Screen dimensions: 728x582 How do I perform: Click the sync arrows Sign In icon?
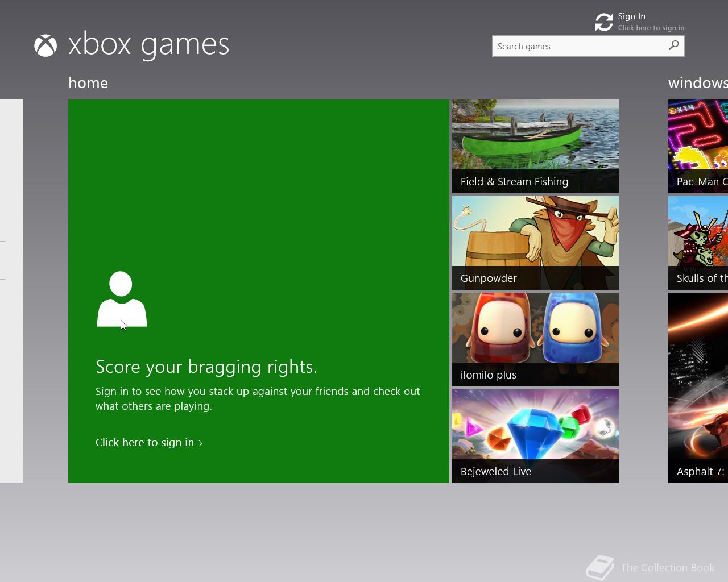coord(604,22)
